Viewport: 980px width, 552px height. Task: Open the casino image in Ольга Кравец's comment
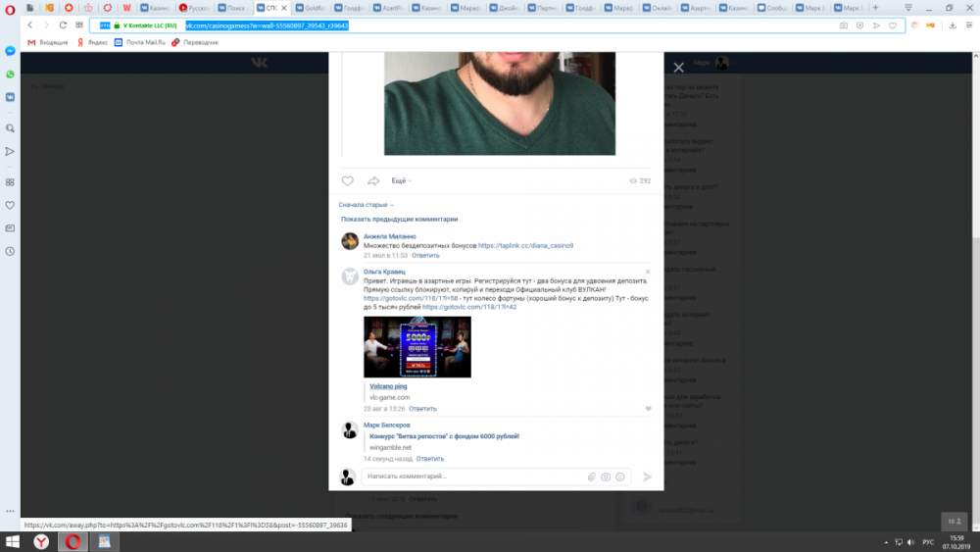[417, 347]
